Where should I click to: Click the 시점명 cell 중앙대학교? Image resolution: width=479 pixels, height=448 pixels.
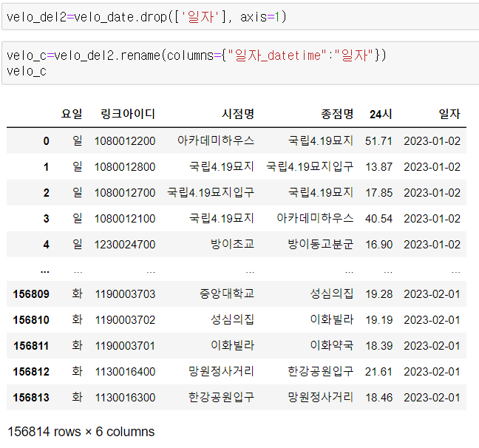coord(227,293)
